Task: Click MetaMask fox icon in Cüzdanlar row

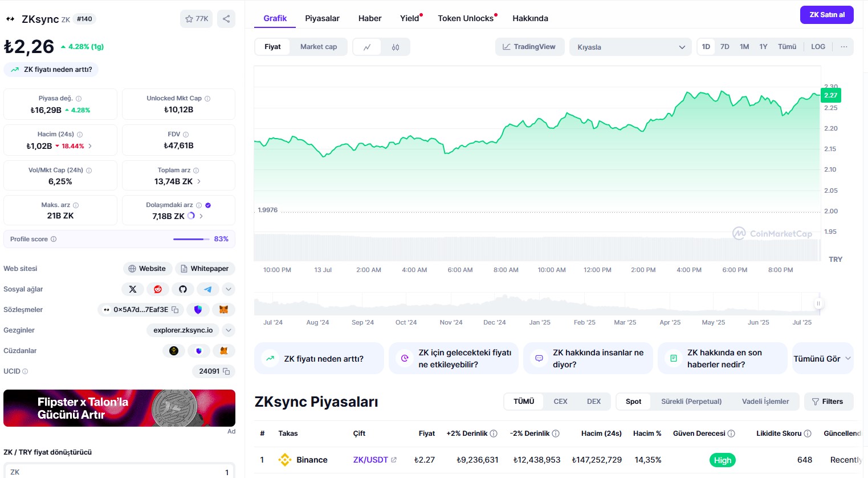Action: (224, 351)
